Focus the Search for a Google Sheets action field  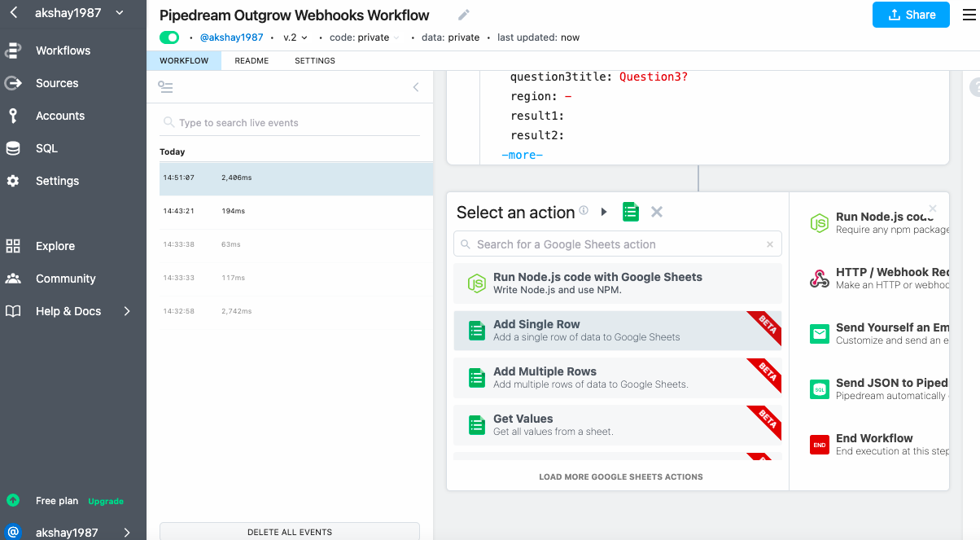(618, 244)
